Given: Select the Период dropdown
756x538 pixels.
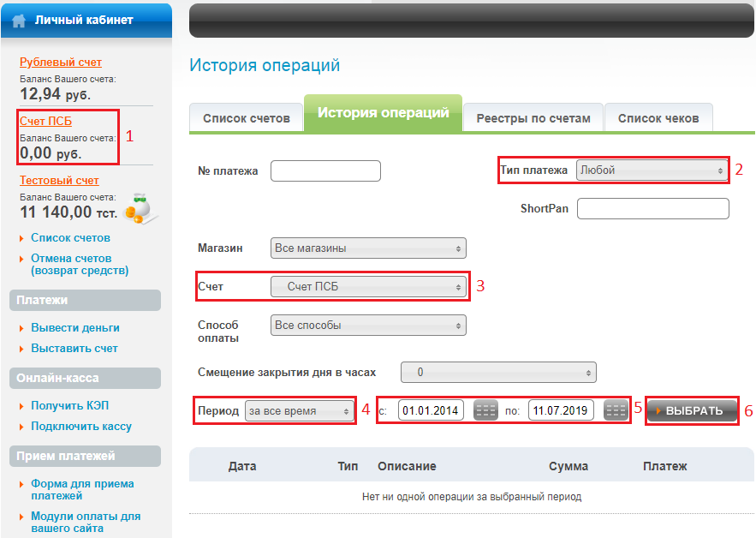Looking at the screenshot, I should click(300, 411).
